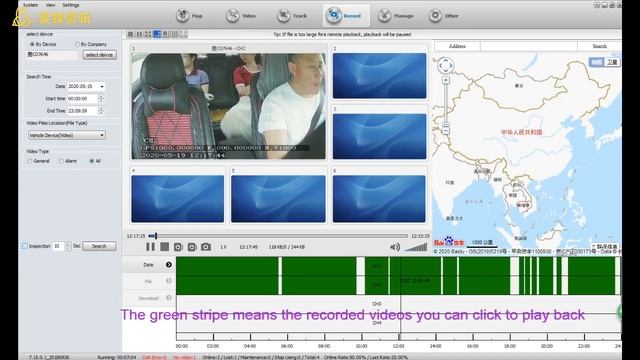The width and height of the screenshot is (640, 360).
Task: Switch map to standard map view
Action: tap(596, 62)
